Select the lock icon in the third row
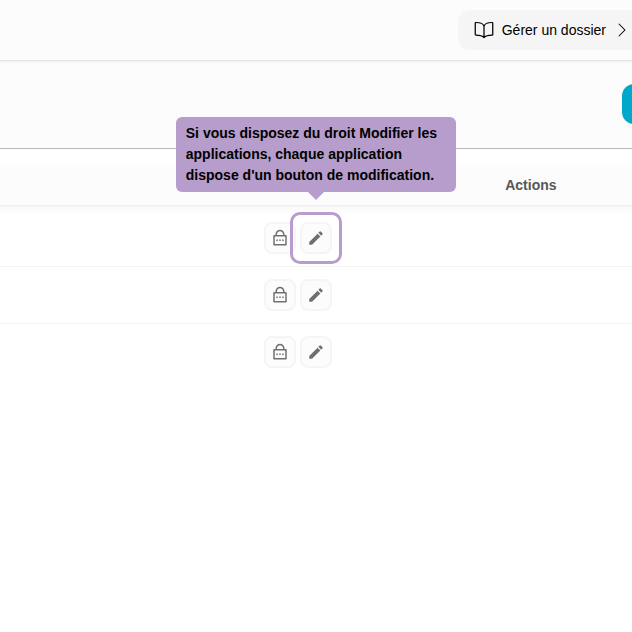The height and width of the screenshot is (632, 632). 280,352
